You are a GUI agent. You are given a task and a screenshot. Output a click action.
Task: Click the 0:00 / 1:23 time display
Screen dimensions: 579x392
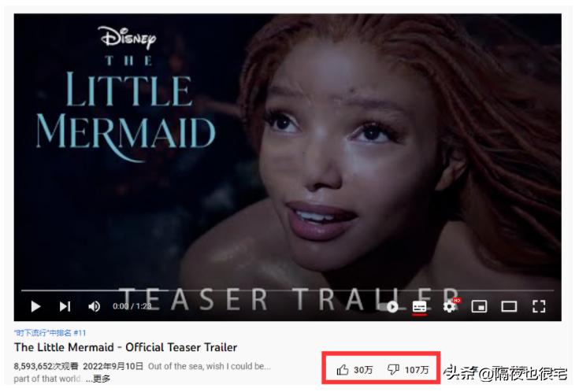pyautogui.click(x=132, y=306)
